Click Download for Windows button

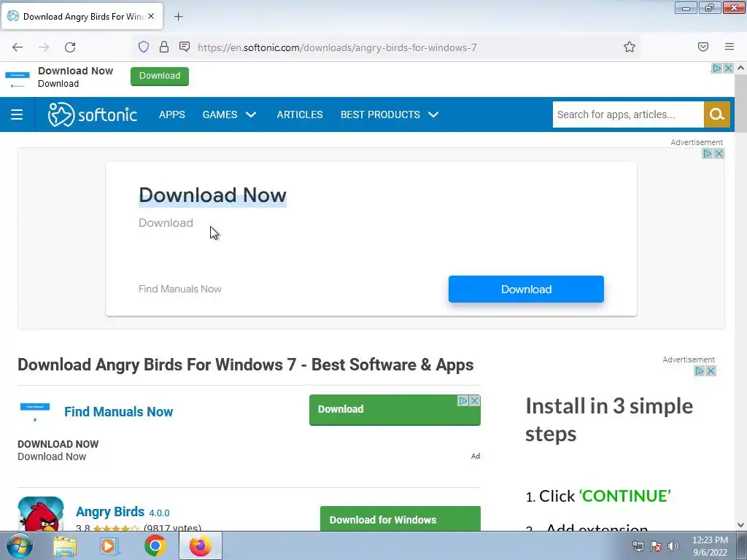pyautogui.click(x=400, y=519)
